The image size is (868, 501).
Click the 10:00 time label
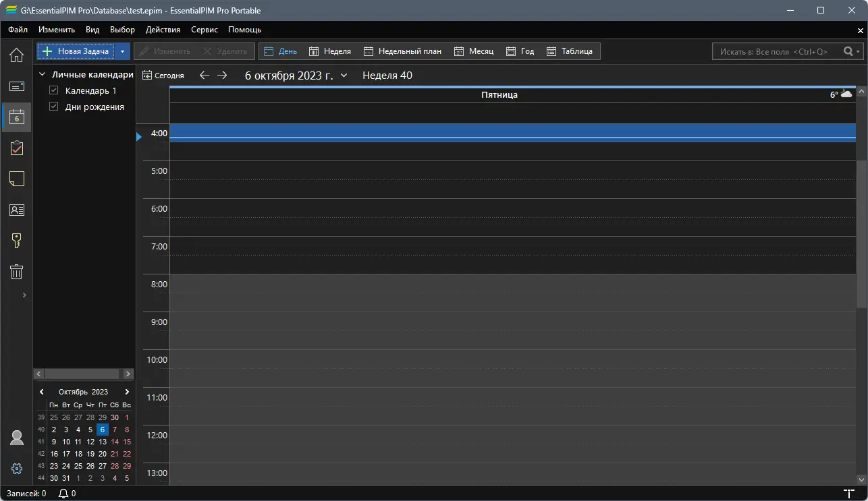[x=157, y=359]
